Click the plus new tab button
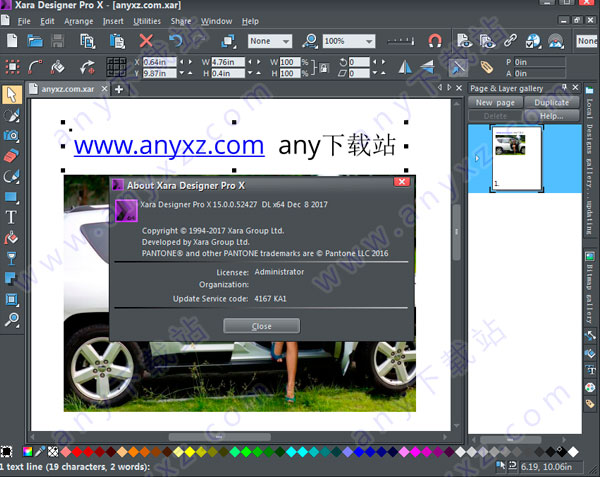This screenshot has width=600, height=477. [x=119, y=89]
